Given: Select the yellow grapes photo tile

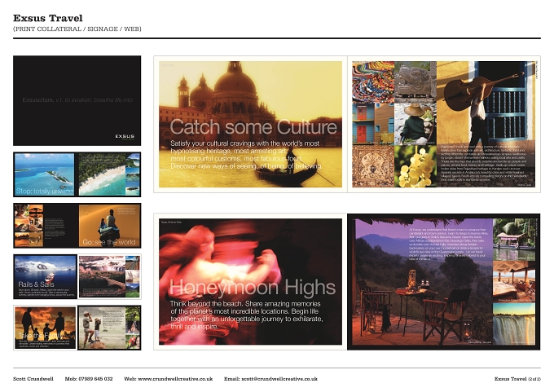Looking at the screenshot, I should (415, 166).
